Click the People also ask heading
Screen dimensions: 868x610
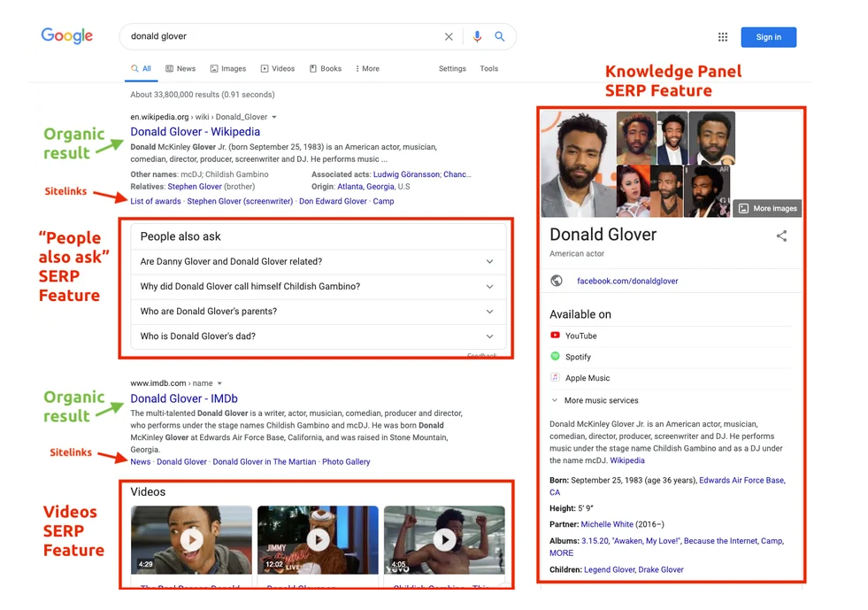pyautogui.click(x=181, y=236)
